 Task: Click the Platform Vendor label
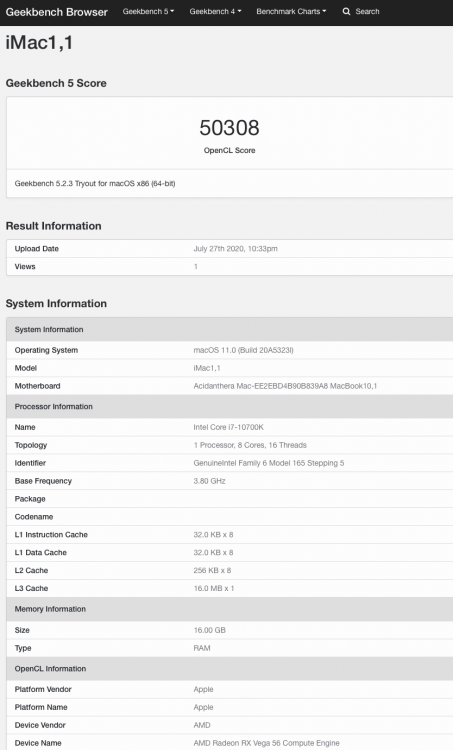click(x=43, y=689)
